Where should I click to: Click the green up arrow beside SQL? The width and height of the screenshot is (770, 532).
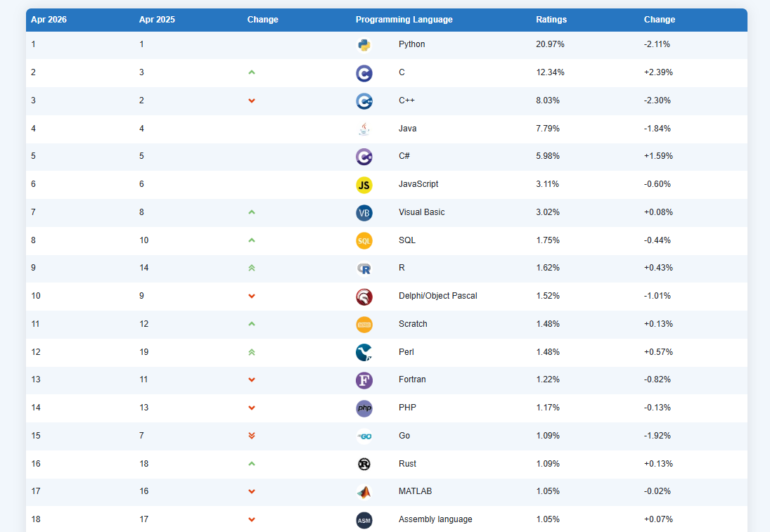251,240
